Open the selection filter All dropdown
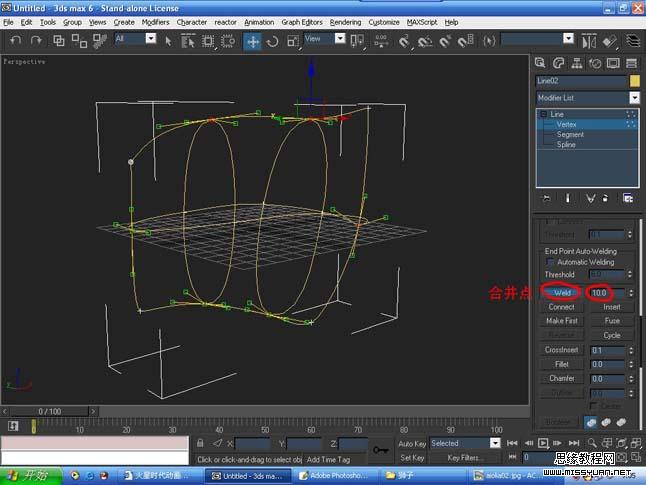Screen dimensions: 646x485 151,38
